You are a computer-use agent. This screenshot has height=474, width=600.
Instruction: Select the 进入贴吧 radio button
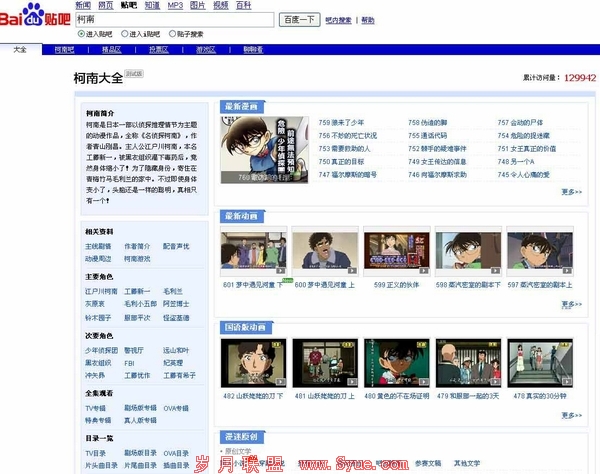coord(81,34)
